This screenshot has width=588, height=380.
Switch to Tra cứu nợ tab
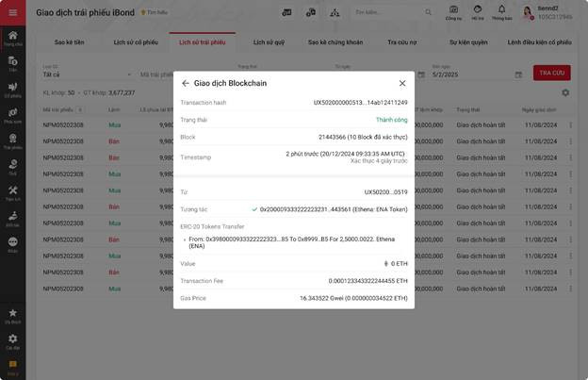pyautogui.click(x=402, y=42)
